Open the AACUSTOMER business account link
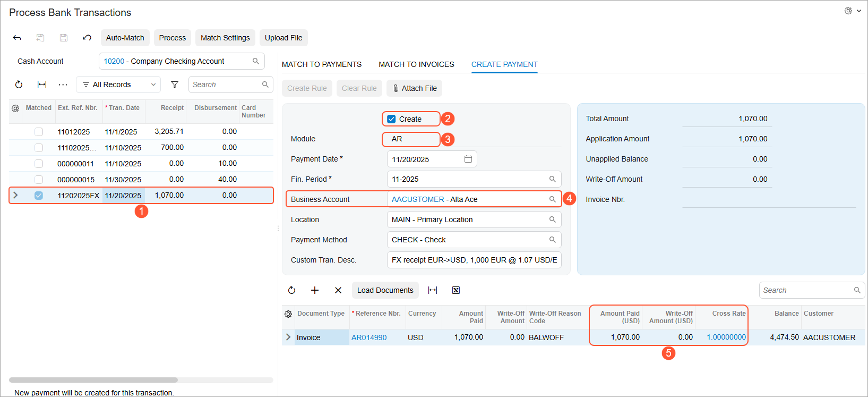This screenshot has width=868, height=397. pos(418,199)
